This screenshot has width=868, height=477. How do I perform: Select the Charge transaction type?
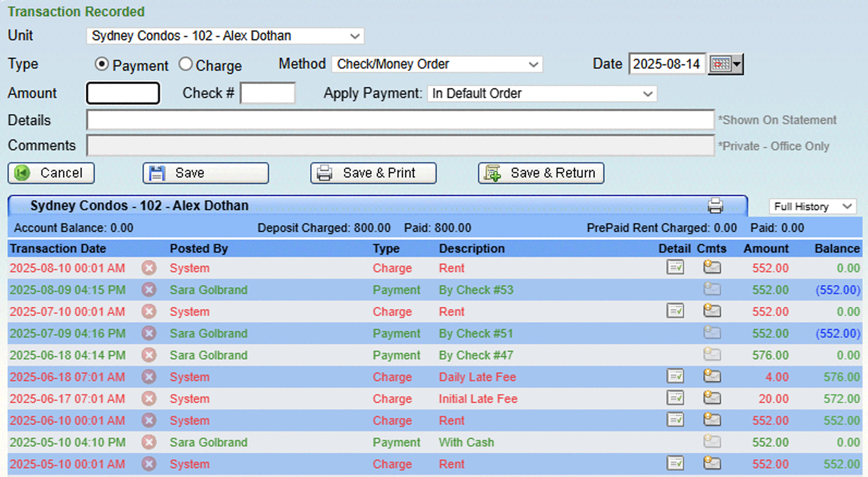coord(186,64)
